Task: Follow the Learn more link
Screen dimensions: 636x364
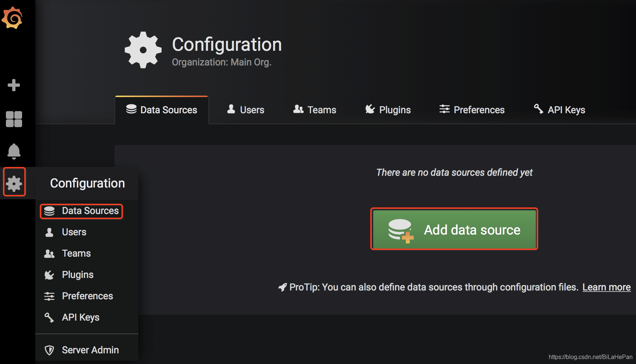Action: click(607, 287)
